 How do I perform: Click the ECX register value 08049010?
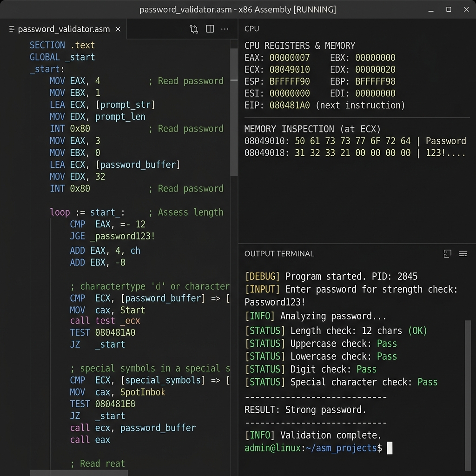tap(290, 70)
